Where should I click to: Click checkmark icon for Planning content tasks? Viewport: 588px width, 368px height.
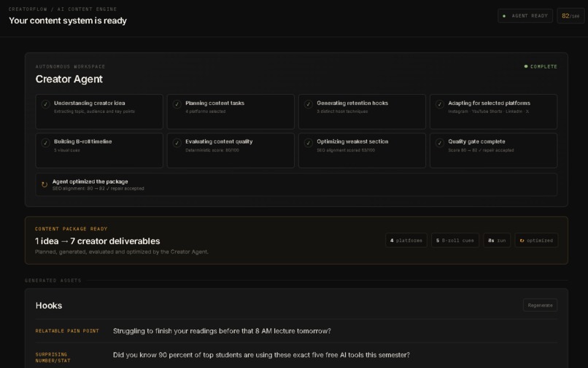tap(177, 104)
